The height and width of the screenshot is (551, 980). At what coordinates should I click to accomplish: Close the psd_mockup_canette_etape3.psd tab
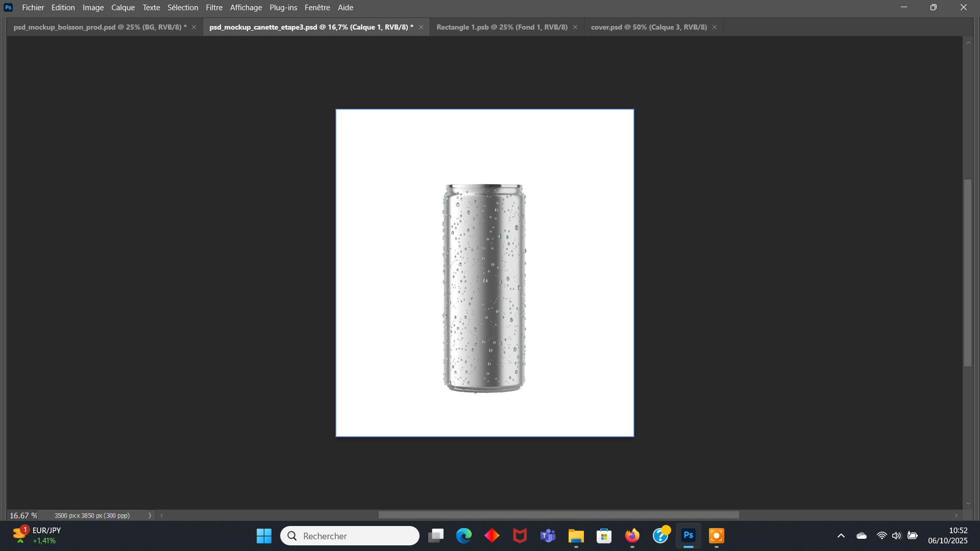pos(421,27)
